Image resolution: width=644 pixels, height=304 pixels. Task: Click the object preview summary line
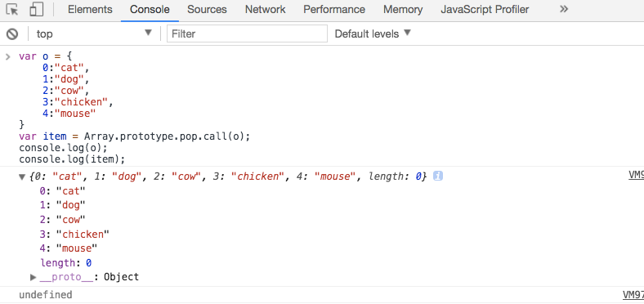[x=228, y=177]
